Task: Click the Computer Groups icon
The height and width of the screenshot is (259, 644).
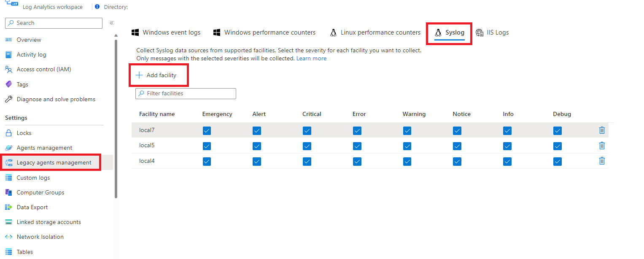Action: point(8,192)
